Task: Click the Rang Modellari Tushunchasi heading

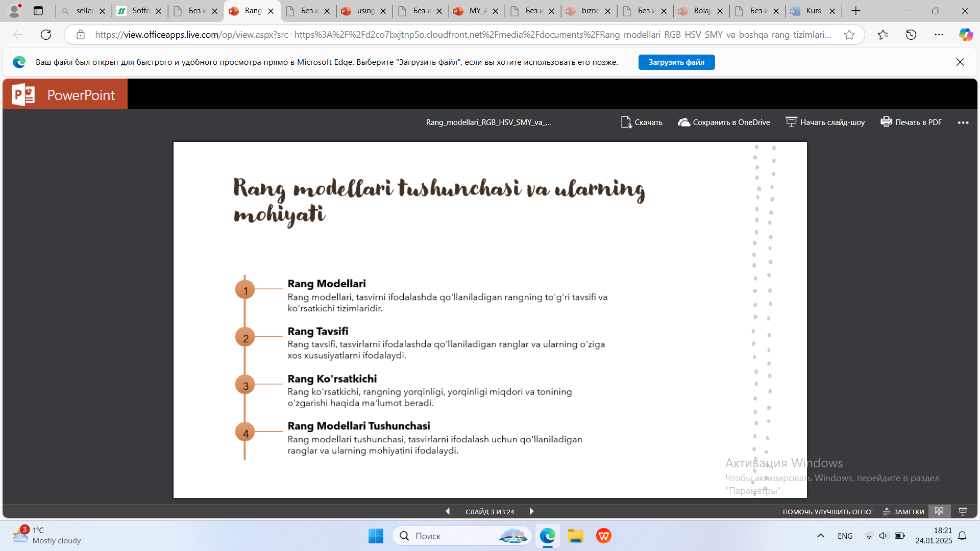Action: [x=359, y=426]
